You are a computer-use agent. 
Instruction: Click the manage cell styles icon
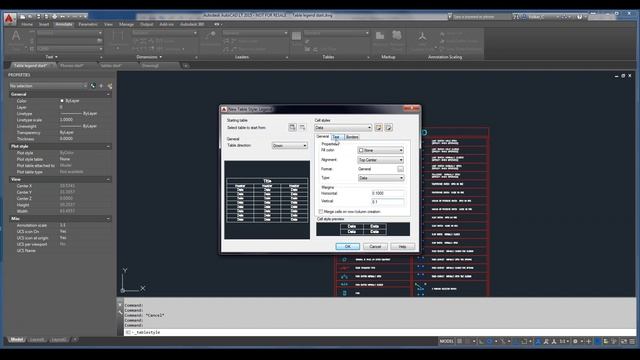[x=389, y=128]
